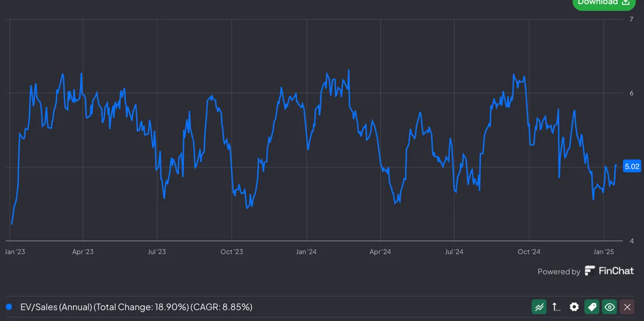The height and width of the screenshot is (321, 644).
Task: Hide the EV/Sales series with the eye icon
Action: [609, 307]
